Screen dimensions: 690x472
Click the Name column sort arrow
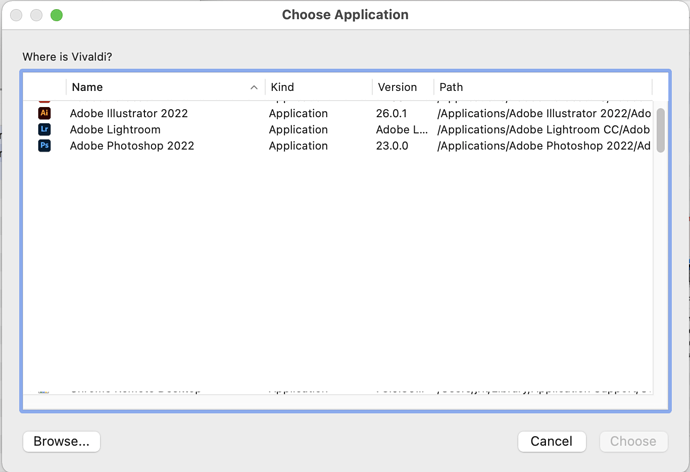point(254,88)
